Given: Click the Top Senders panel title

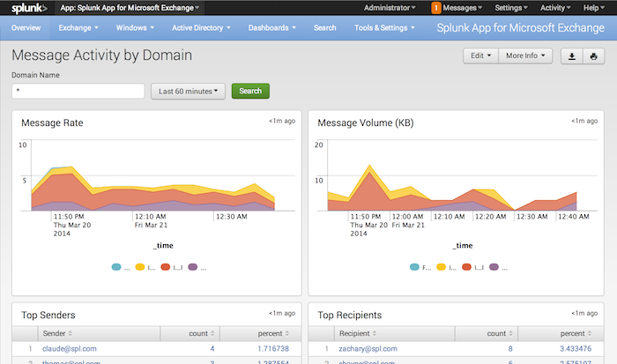Looking at the screenshot, I should click(x=48, y=315).
